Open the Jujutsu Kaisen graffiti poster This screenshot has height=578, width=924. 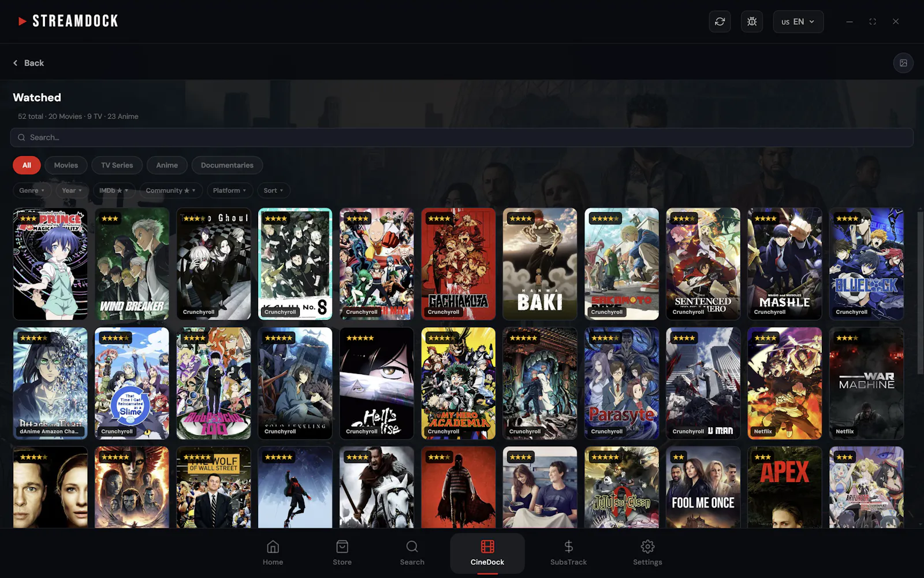[621, 487]
